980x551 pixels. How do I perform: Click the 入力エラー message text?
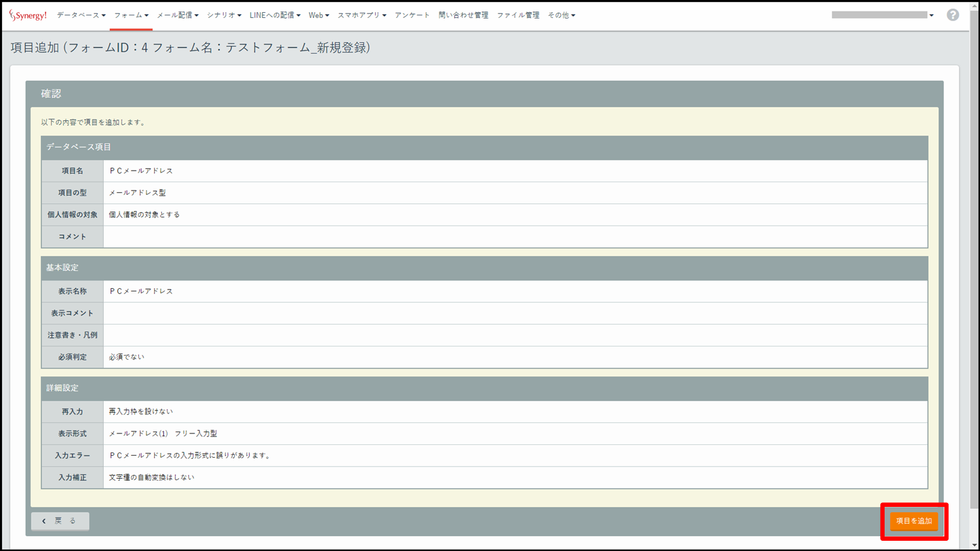tap(191, 456)
